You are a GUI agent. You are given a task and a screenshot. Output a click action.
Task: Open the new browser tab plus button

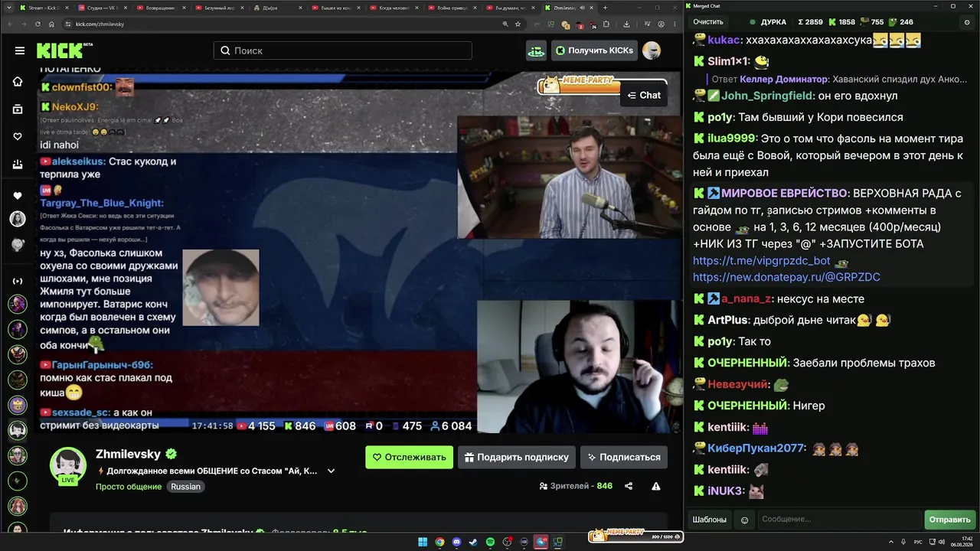(x=605, y=8)
